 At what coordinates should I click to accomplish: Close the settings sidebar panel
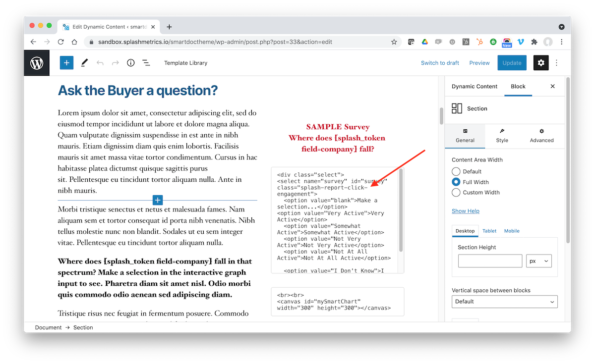click(553, 86)
